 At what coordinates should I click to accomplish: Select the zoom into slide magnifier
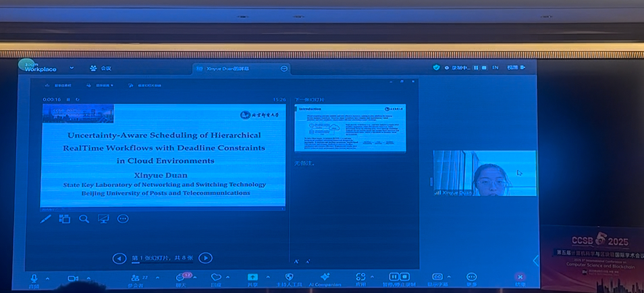(x=84, y=219)
